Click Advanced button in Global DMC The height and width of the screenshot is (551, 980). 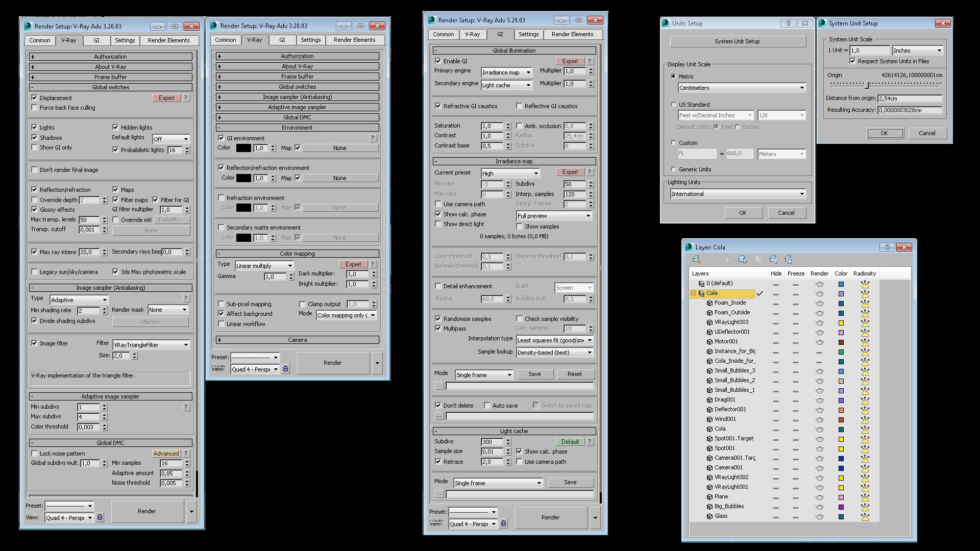(x=166, y=454)
